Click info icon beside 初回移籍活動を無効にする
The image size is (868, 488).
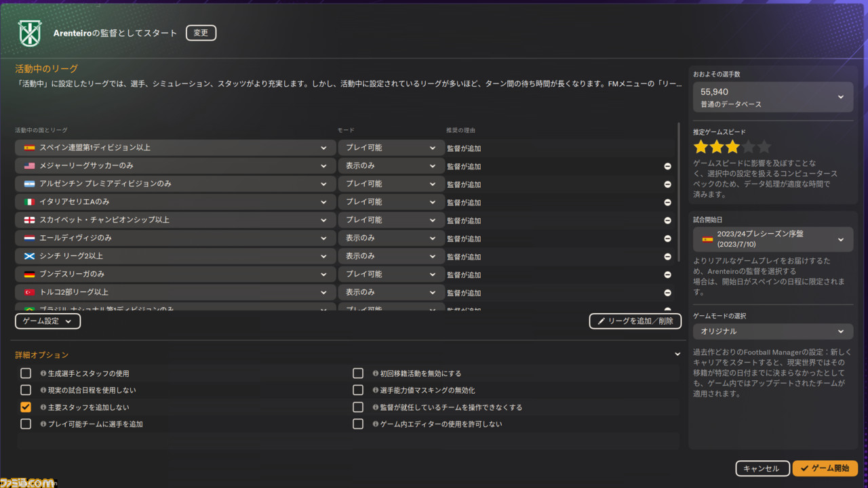376,373
